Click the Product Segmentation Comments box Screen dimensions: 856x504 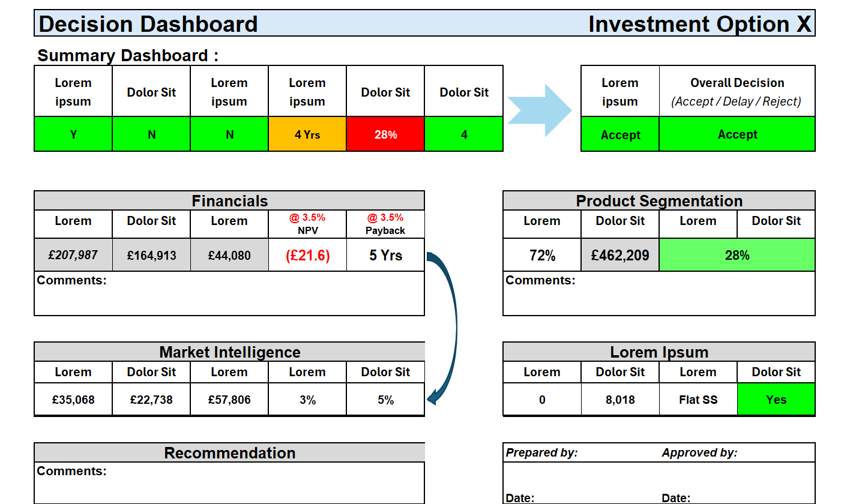(x=659, y=297)
